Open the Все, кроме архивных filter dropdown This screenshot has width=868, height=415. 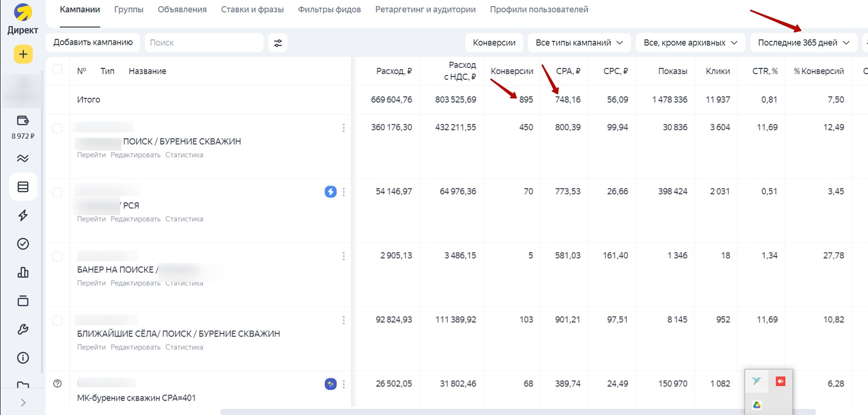coord(690,43)
